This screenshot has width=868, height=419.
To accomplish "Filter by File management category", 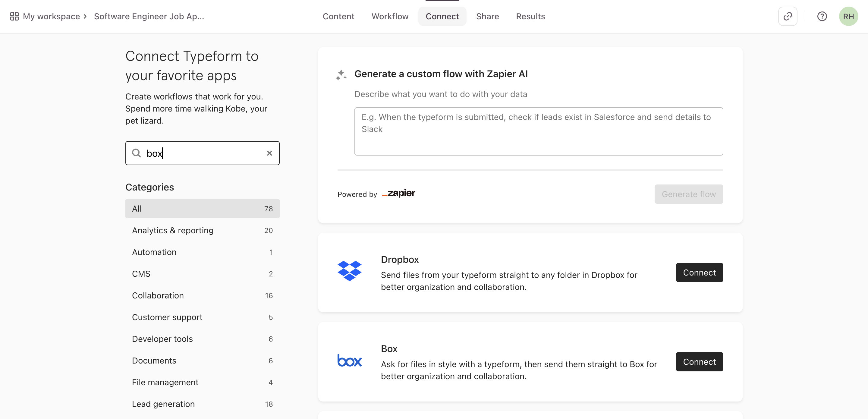I will click(202, 382).
